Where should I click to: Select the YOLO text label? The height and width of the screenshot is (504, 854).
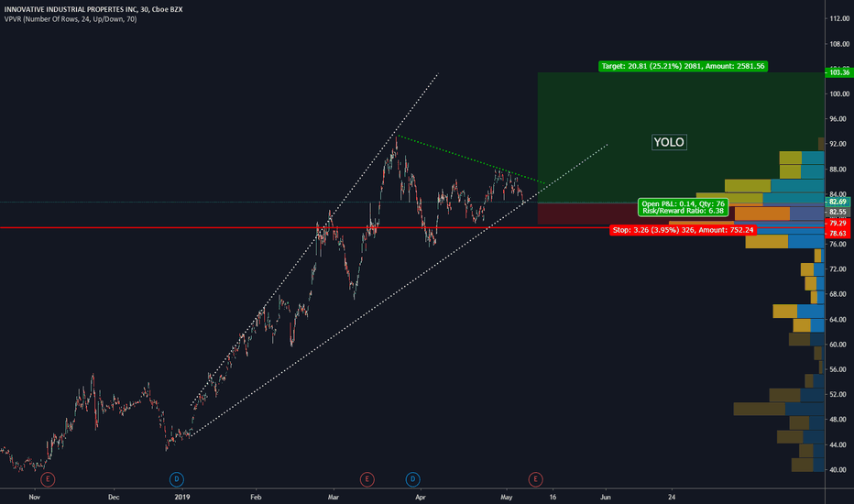tap(669, 142)
